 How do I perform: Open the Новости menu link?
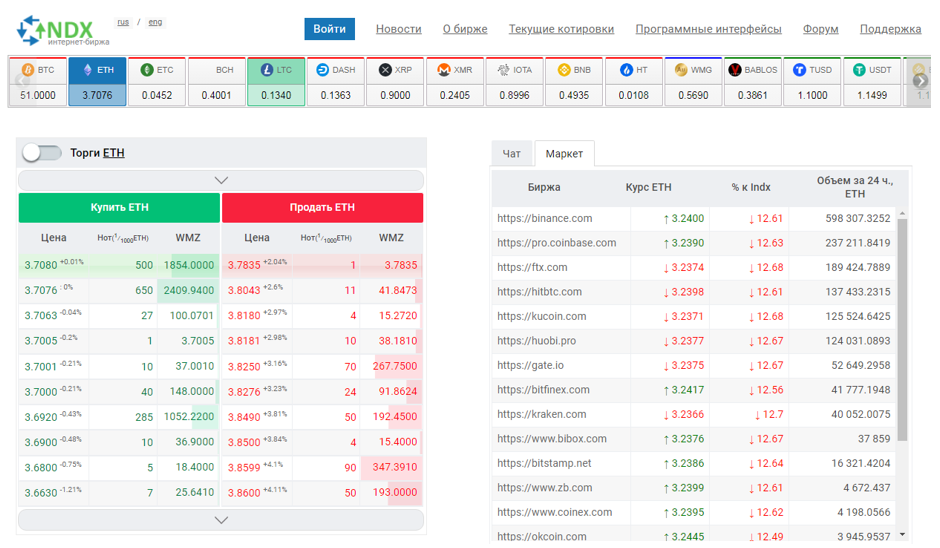pos(399,29)
